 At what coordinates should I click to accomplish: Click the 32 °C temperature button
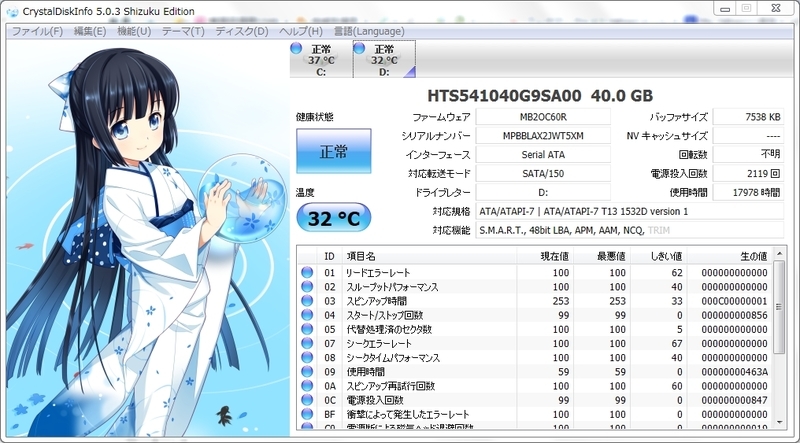334,218
